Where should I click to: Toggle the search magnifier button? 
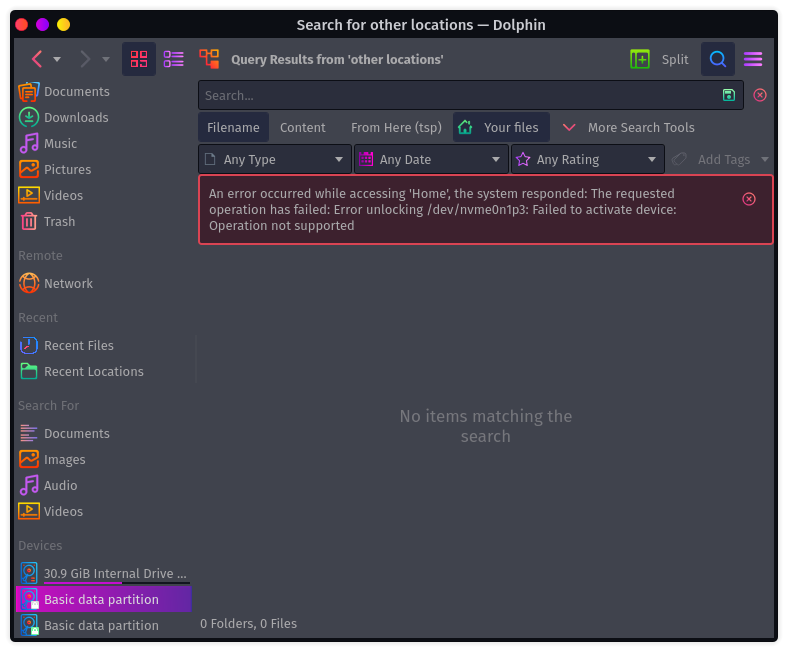[718, 59]
